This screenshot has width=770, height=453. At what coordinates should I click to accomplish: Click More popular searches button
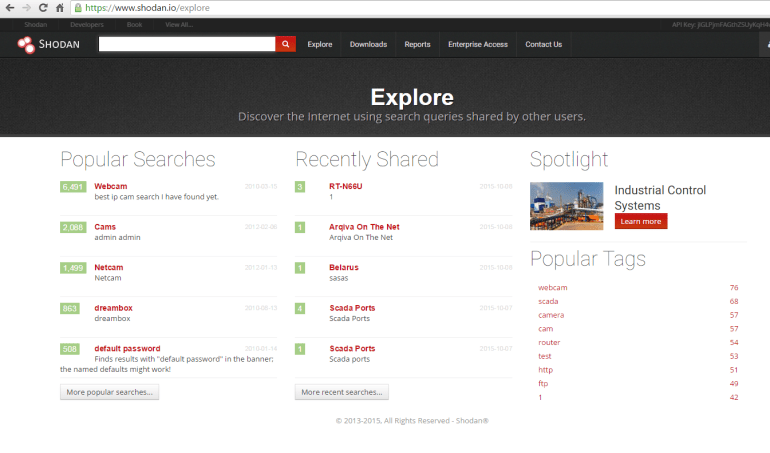click(x=110, y=392)
